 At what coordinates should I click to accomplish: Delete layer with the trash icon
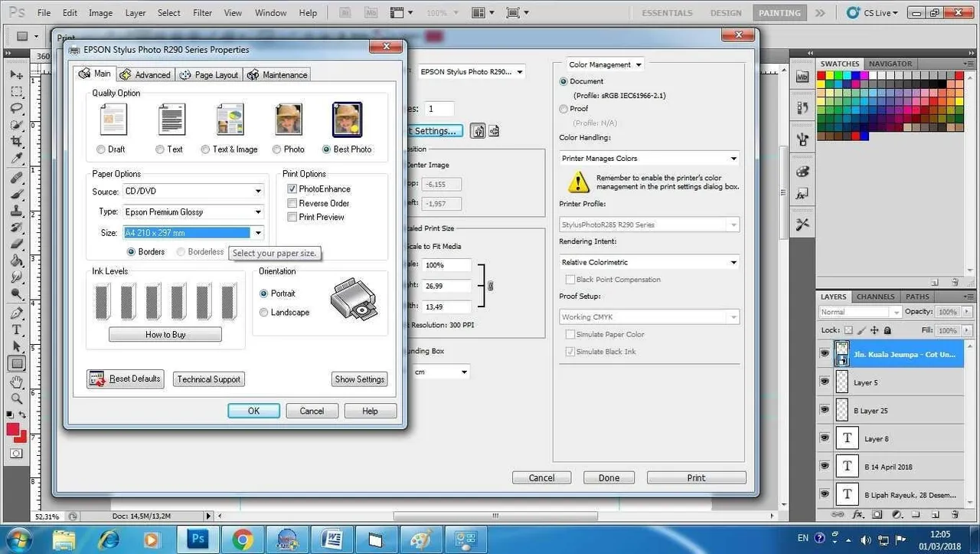[955, 515]
